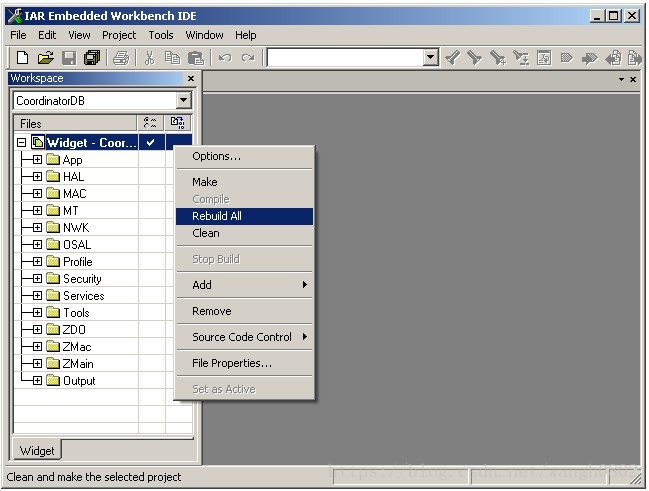Open the editor window list dropdown arrow
Viewport: 649px width, 491px height.
pyautogui.click(x=621, y=79)
